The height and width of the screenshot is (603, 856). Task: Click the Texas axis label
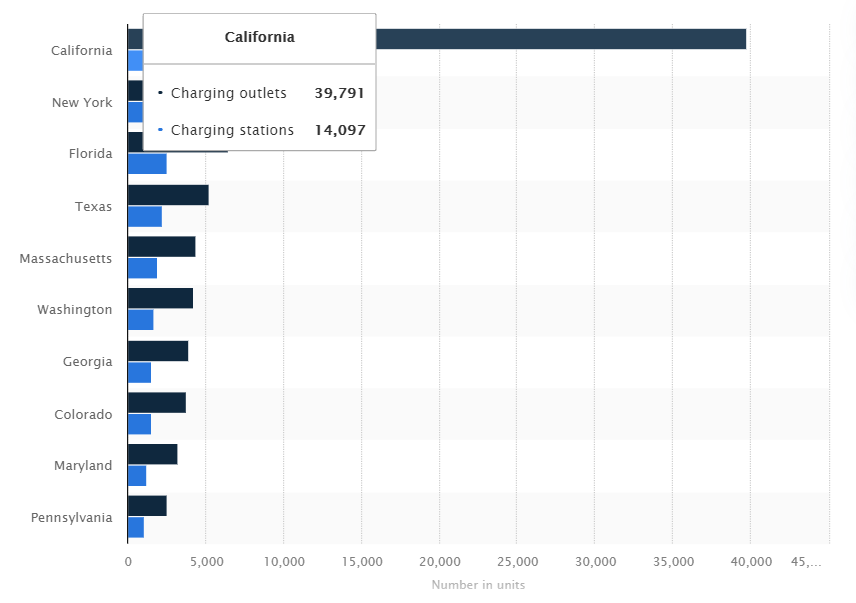click(x=93, y=207)
